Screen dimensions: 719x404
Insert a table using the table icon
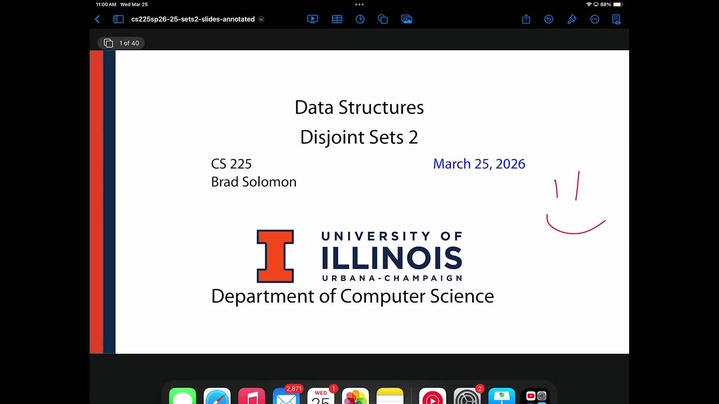tap(337, 19)
